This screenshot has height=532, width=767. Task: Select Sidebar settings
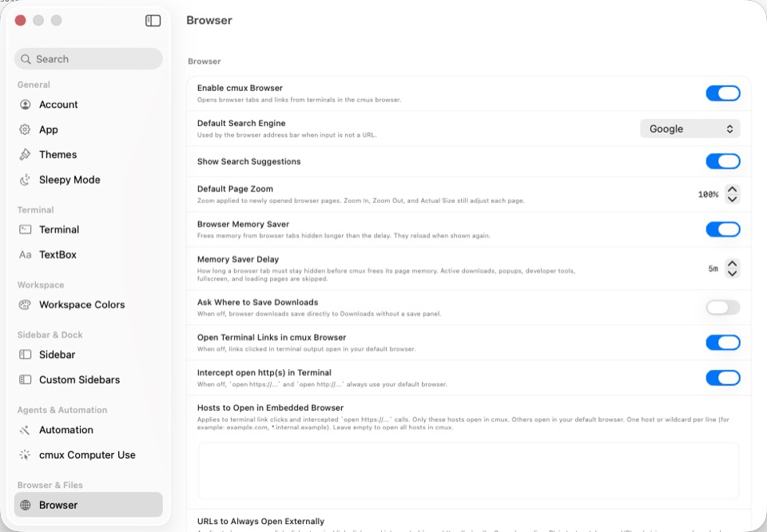(x=89, y=355)
